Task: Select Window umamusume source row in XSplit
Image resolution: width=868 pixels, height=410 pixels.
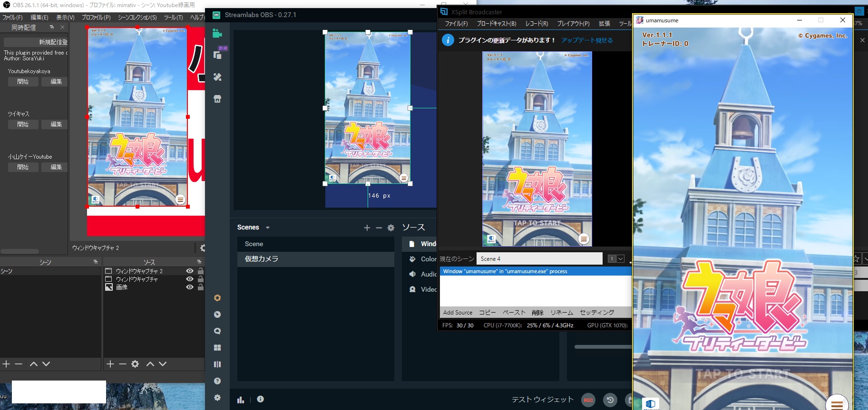Action: click(x=536, y=271)
